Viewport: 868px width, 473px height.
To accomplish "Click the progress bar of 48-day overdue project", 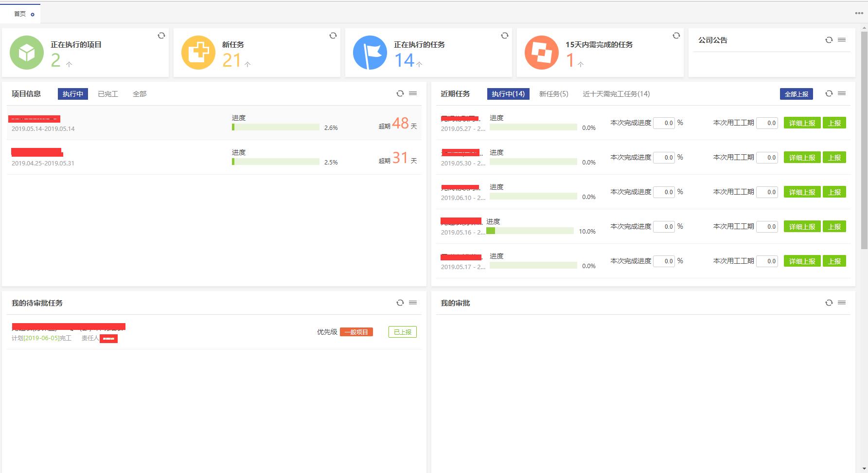I will [275, 127].
